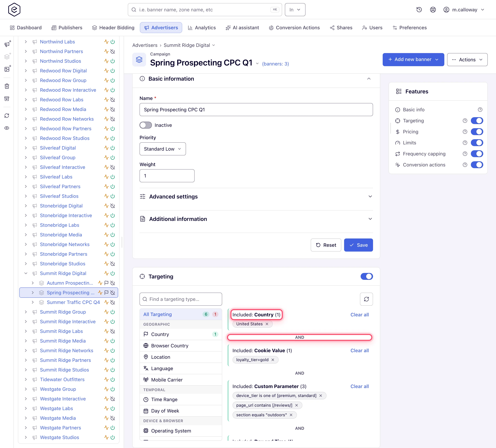496x448 pixels.
Task: Toggle Limits feature switch
Action: tap(477, 143)
